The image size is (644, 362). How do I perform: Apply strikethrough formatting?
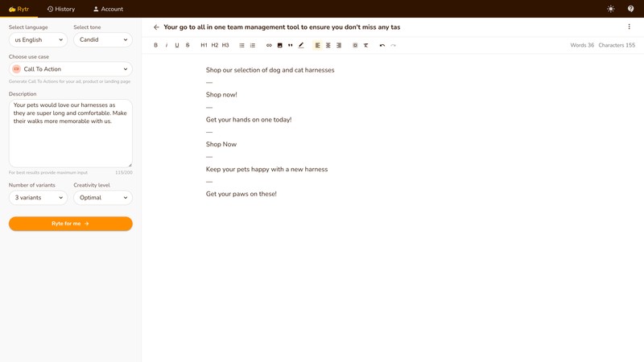tap(188, 45)
